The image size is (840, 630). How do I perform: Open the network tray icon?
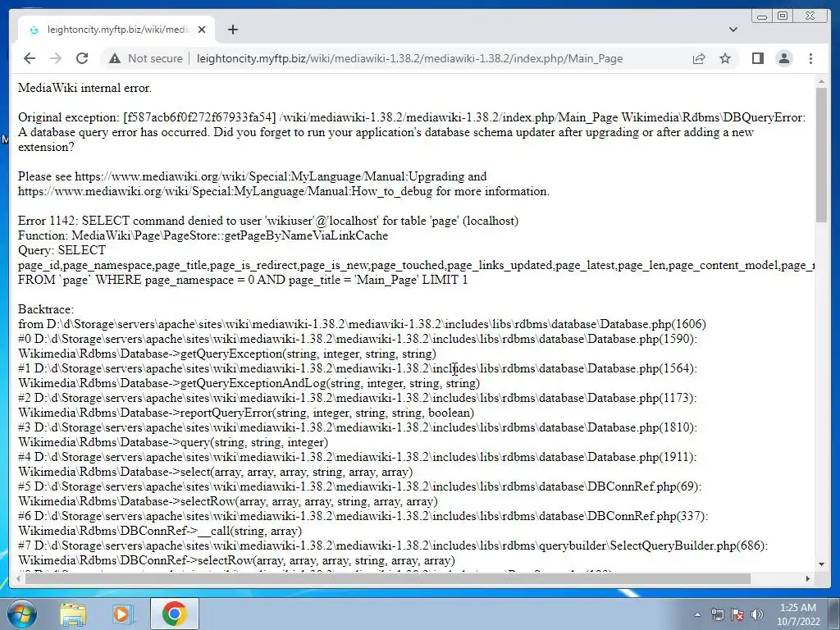(x=717, y=614)
